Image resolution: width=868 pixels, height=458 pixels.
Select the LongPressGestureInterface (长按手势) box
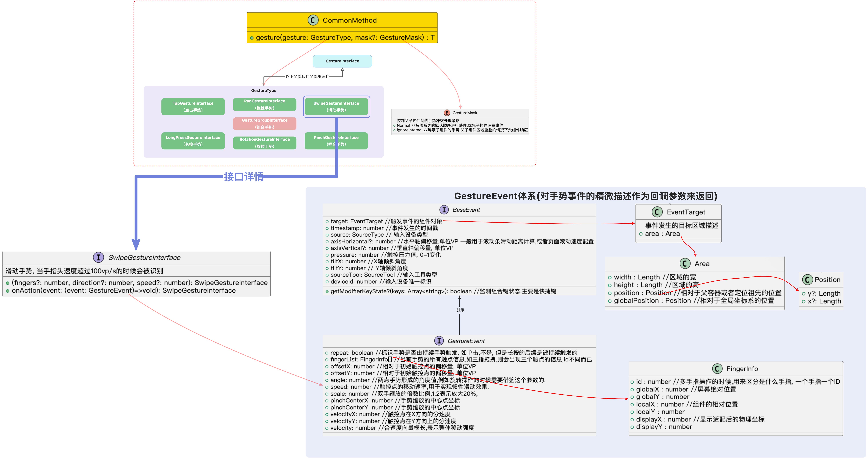(x=193, y=141)
